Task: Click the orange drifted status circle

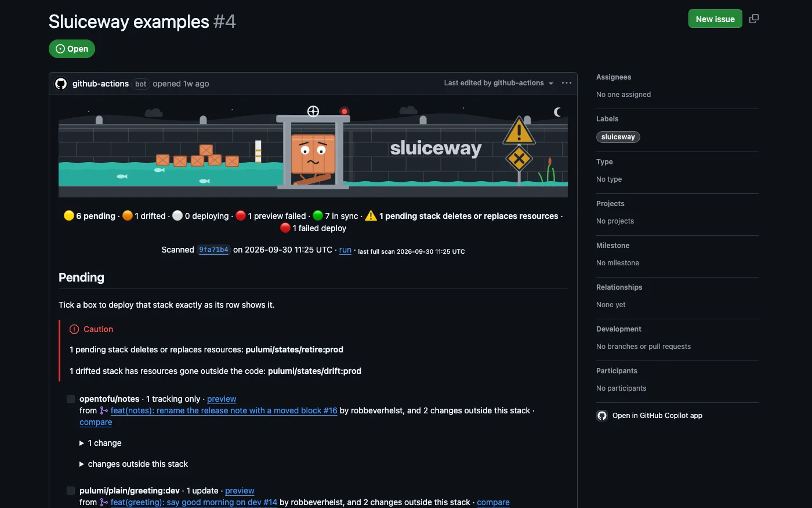Action: pyautogui.click(x=128, y=216)
